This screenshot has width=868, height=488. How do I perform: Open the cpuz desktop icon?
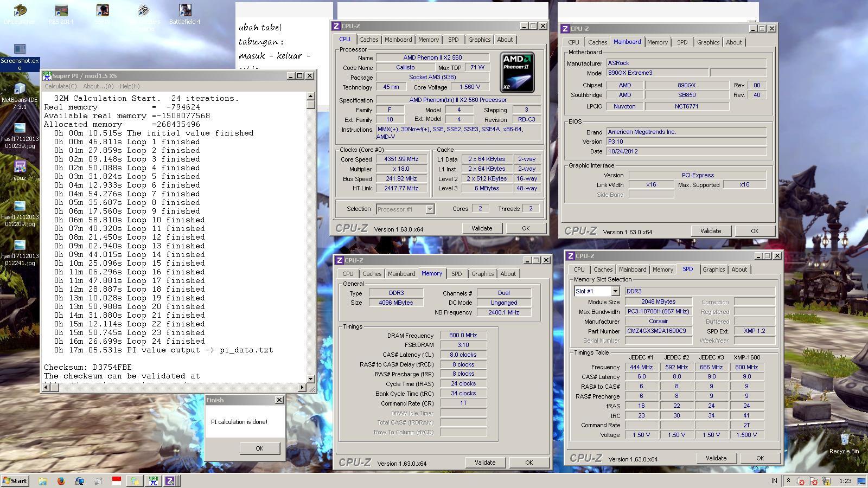point(20,170)
